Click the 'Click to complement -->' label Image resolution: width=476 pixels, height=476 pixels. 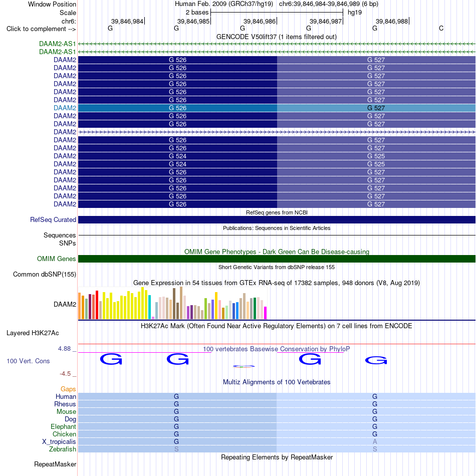coord(41,29)
